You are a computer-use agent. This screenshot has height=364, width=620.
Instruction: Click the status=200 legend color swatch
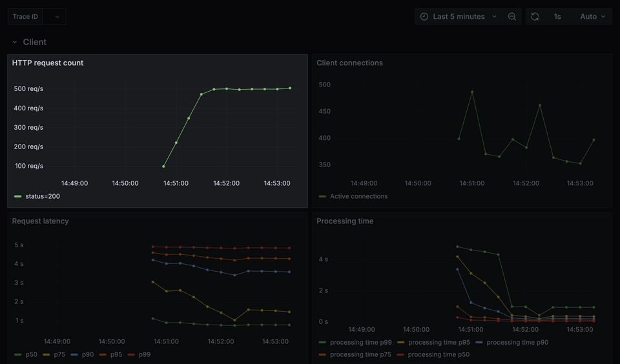click(18, 196)
